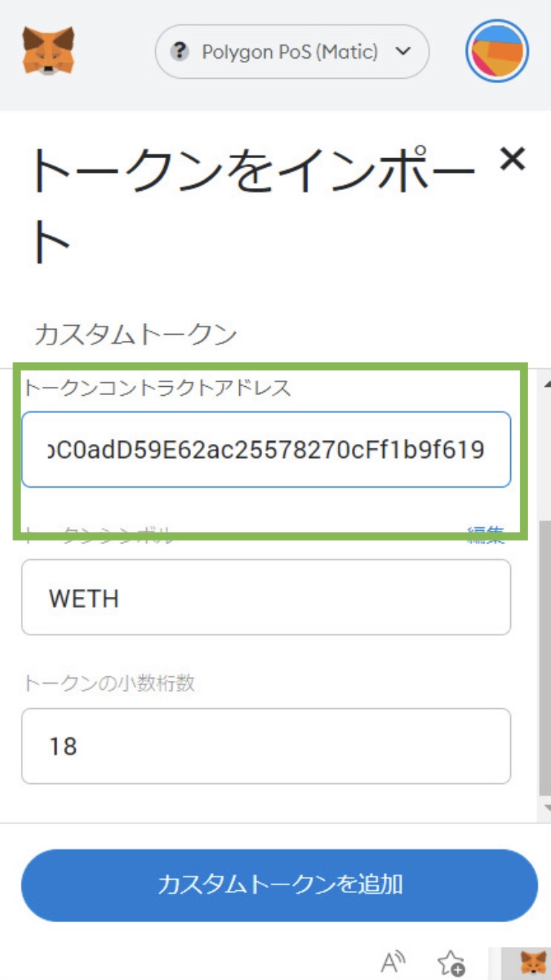Click the vertical scrollbar thumb
Screen dimensions: 551x980
[x=545, y=658]
